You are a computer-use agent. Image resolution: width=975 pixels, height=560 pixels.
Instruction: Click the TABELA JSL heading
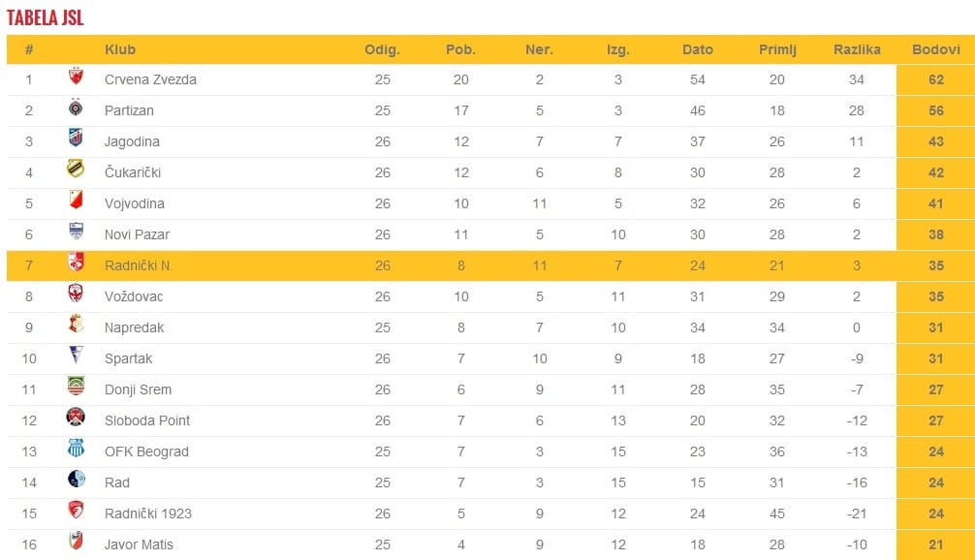46,16
